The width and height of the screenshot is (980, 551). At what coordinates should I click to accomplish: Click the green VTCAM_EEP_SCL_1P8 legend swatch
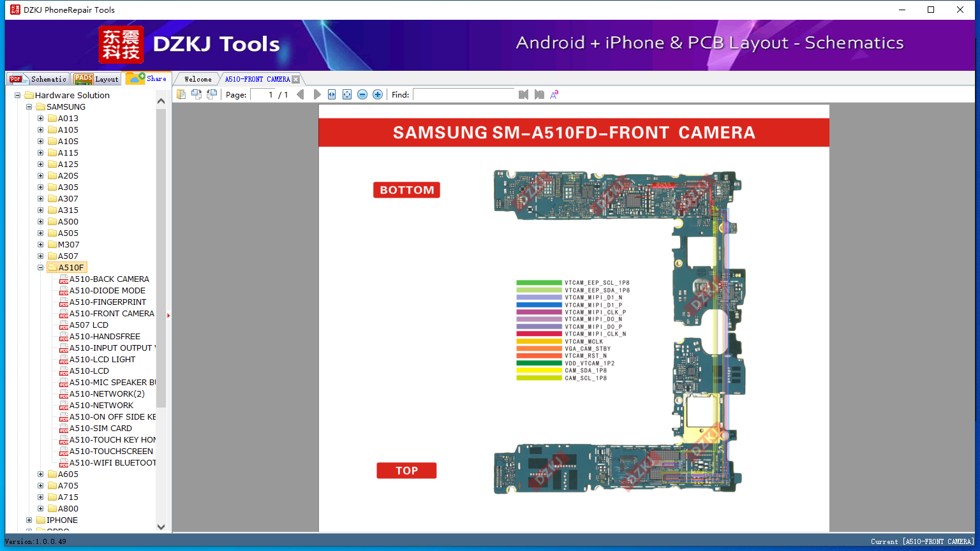coord(539,283)
